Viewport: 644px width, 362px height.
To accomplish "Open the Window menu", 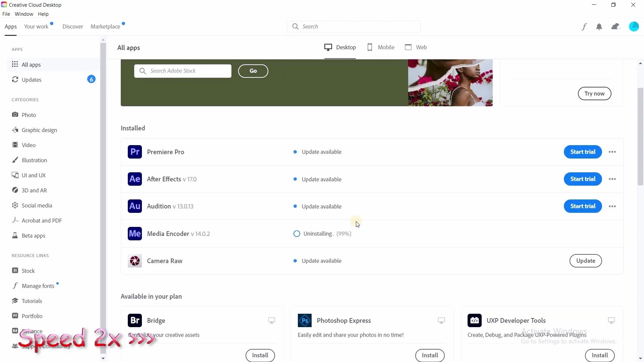I will [24, 14].
